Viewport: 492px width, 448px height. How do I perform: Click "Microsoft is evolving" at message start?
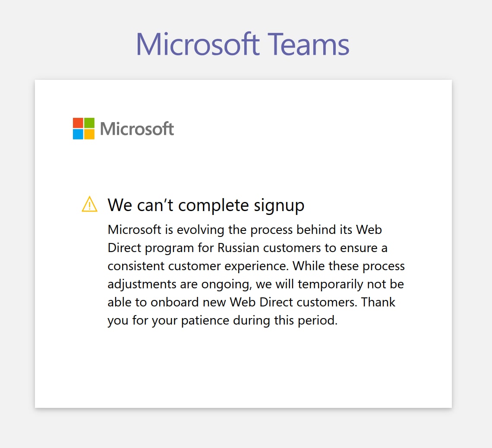(166, 230)
